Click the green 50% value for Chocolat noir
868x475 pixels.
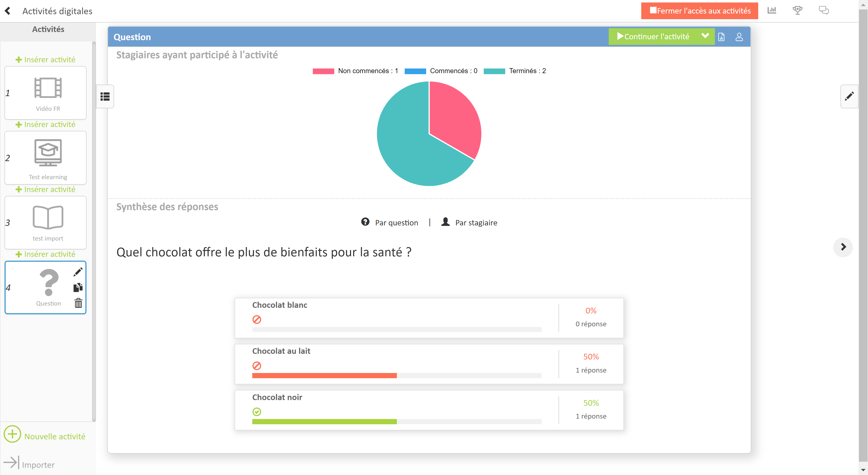click(x=591, y=403)
